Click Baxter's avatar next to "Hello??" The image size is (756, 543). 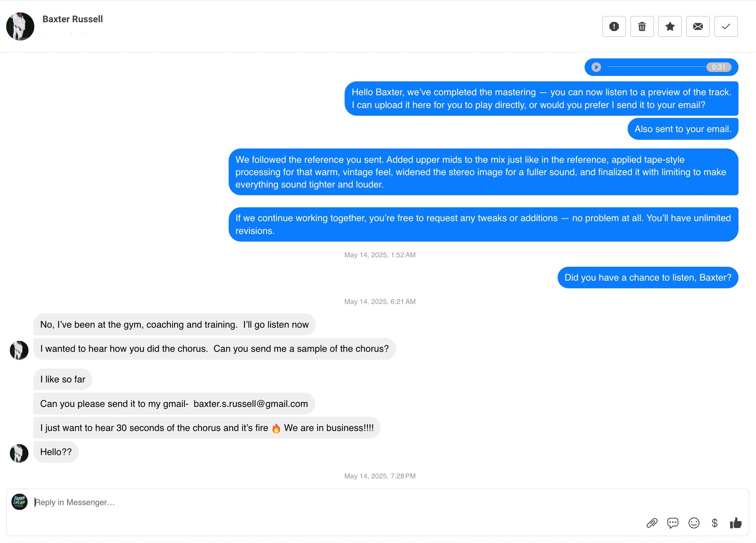click(19, 453)
